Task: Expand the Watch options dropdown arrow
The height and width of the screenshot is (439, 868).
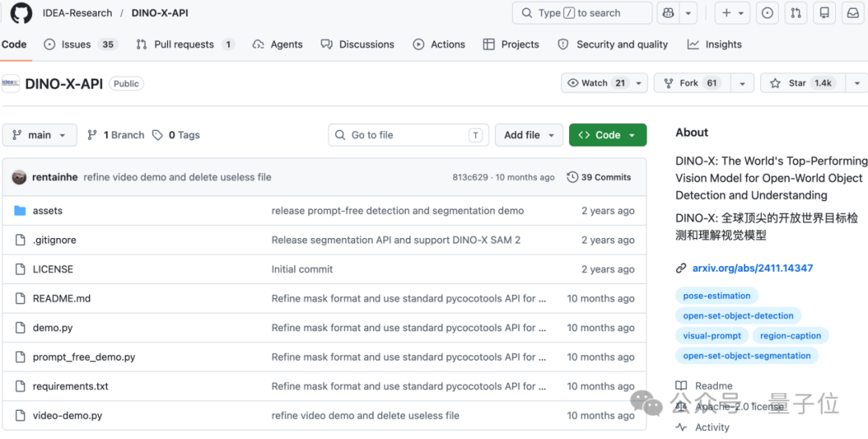Action: point(639,83)
